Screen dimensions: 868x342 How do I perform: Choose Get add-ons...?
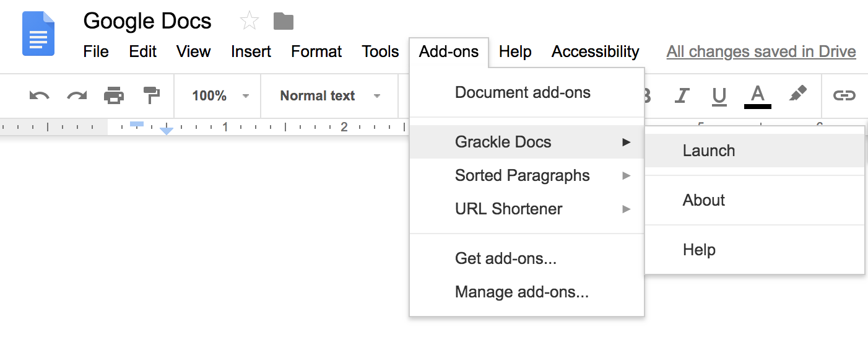(527, 258)
